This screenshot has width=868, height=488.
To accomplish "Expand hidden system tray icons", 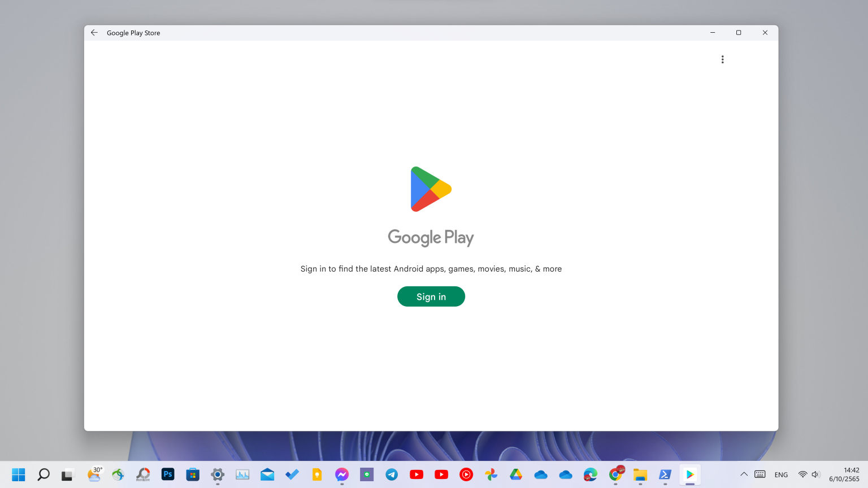I will click(x=744, y=474).
